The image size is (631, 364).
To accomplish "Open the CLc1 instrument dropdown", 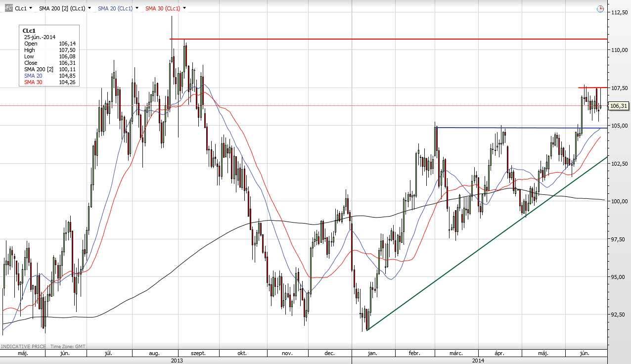I will coord(30,8).
